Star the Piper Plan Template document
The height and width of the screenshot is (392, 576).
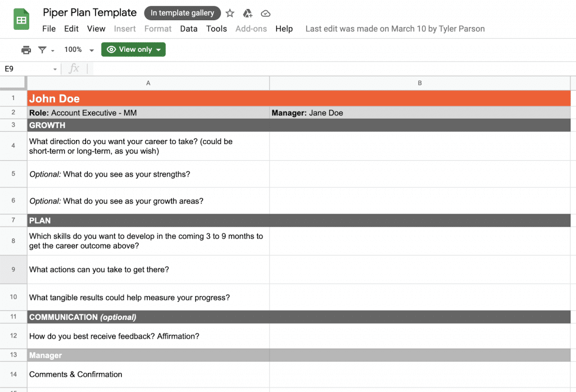click(x=230, y=13)
